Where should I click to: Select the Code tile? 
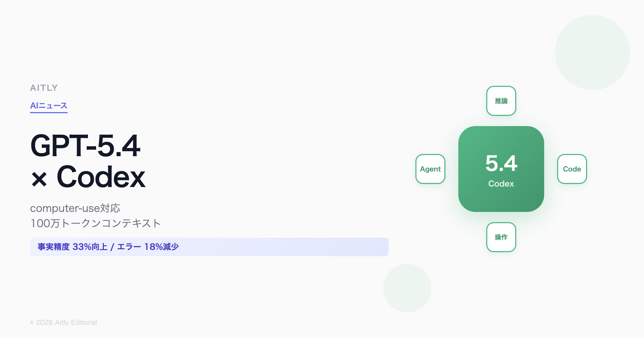point(572,169)
